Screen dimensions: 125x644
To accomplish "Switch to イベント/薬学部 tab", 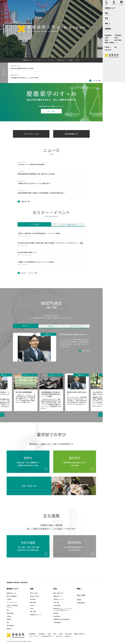I will [x=34, y=224].
